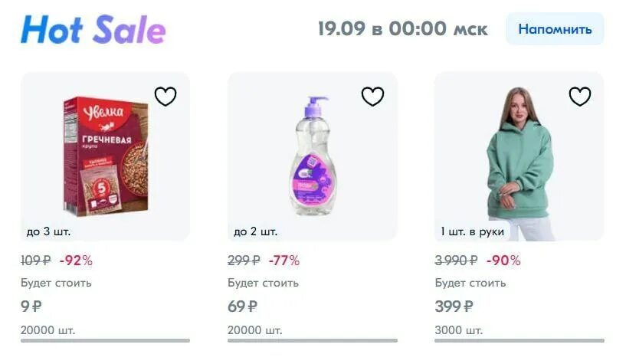626x364 pixels.
Task: Favorite the Uvelka buckwheat product with heart
Action: coord(166,97)
